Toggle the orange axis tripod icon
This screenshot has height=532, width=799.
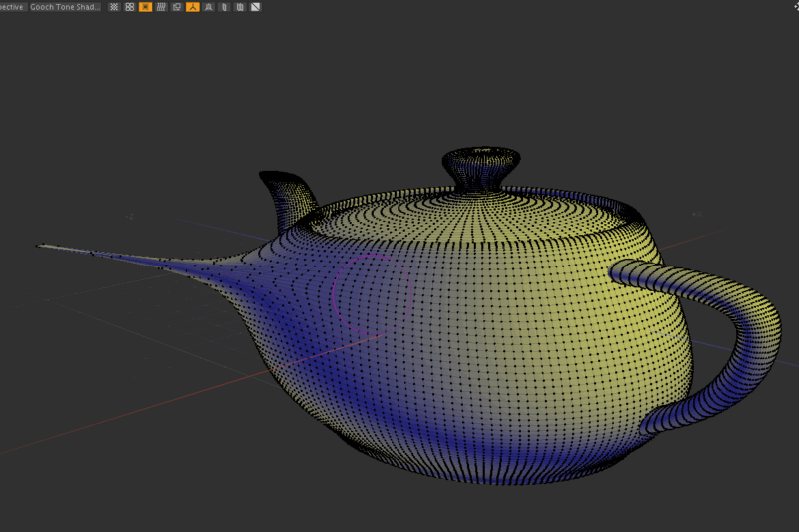[193, 6]
